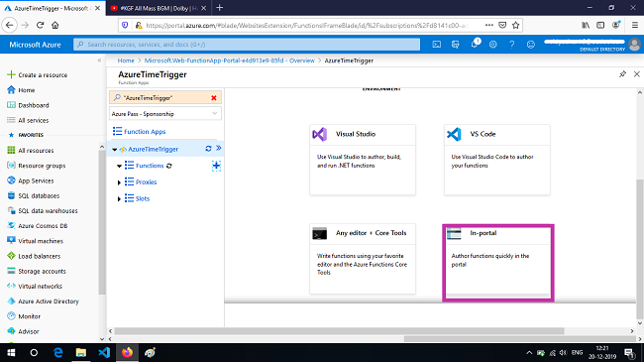Image resolution: width=644 pixels, height=362 pixels.
Task: Close the AzureTimeTrigger blade
Action: pyautogui.click(x=637, y=74)
